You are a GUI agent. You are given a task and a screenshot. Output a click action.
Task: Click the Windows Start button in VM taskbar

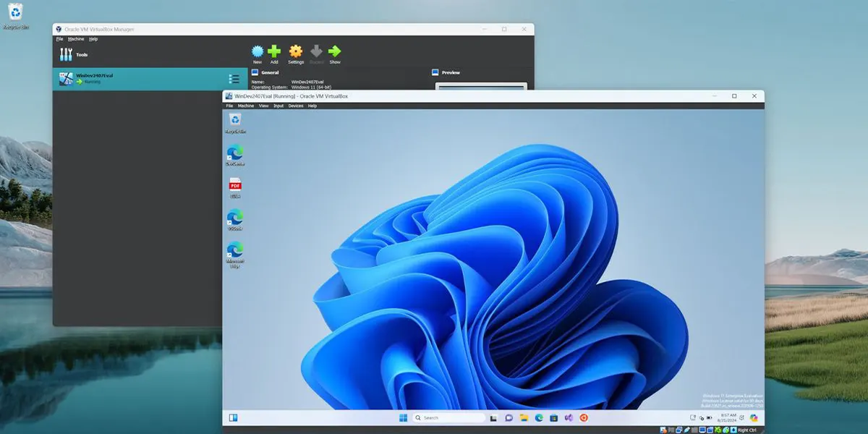[x=403, y=417]
